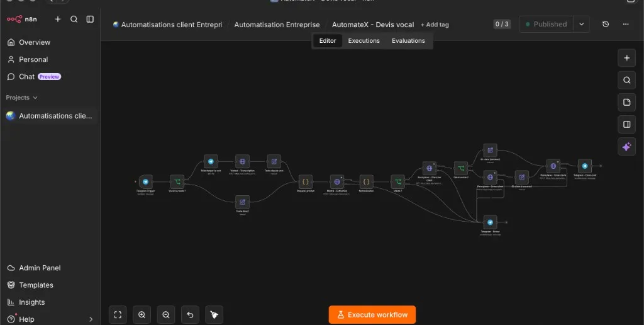Click the plus connector after Telegram - Devis prêt
Screen dimensions: 644x325
pos(601,166)
